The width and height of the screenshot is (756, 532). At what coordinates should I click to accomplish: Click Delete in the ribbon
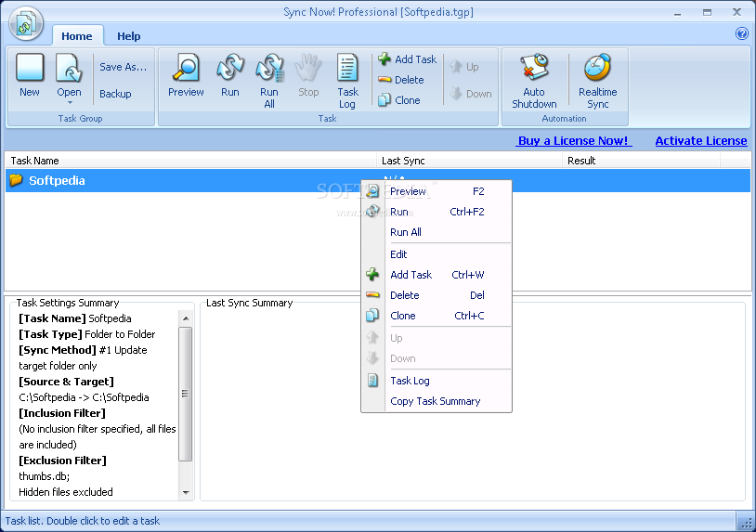(x=401, y=80)
